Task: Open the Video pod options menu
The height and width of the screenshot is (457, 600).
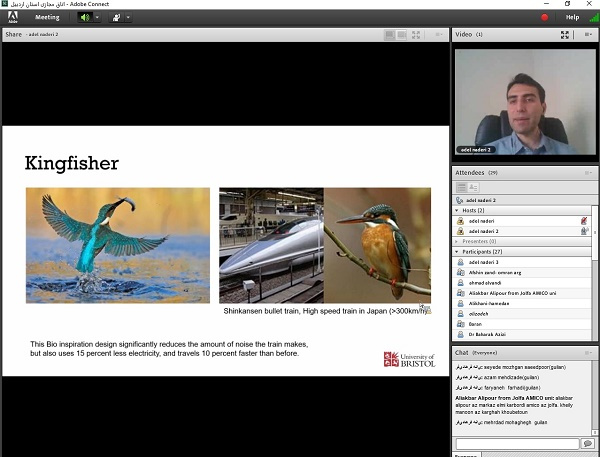Action: coord(589,34)
